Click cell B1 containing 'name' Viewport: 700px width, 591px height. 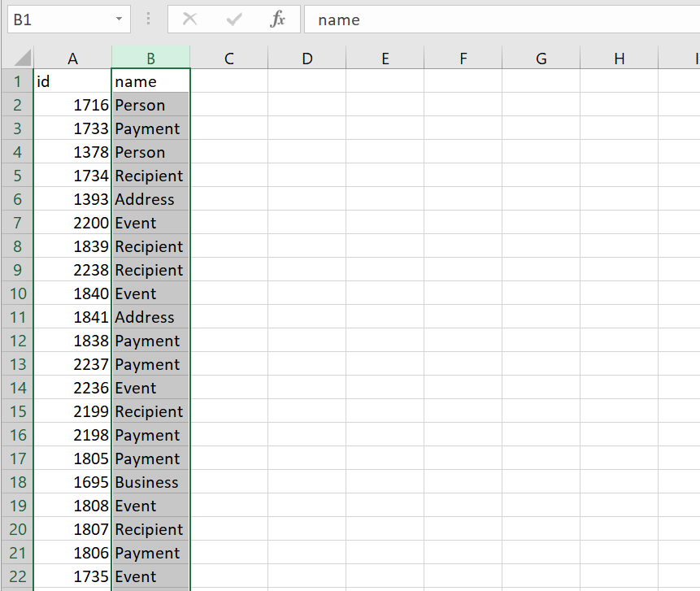point(151,81)
